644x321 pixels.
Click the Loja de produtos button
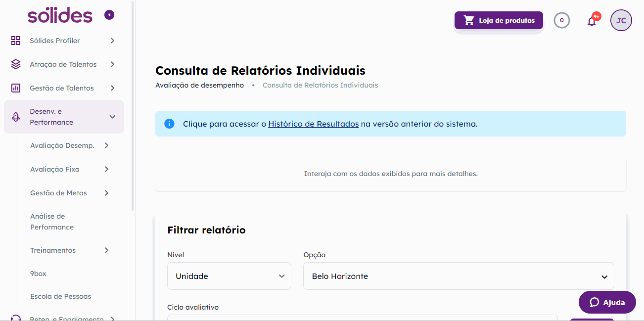pyautogui.click(x=499, y=20)
